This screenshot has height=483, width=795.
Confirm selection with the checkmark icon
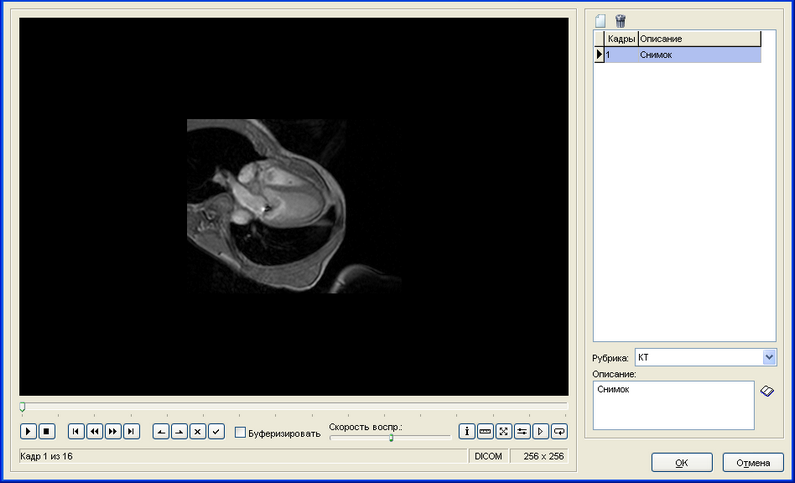[216, 431]
